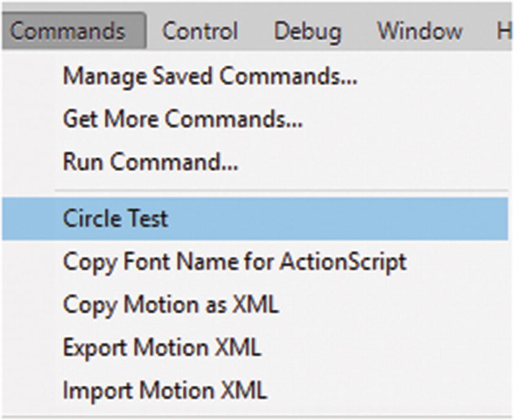Image resolution: width=514 pixels, height=420 pixels.
Task: Open the Control menu
Action: point(200,31)
